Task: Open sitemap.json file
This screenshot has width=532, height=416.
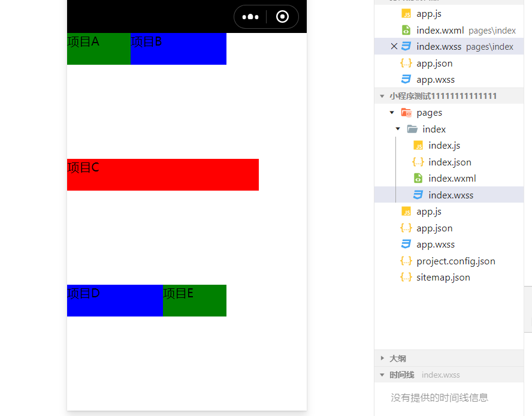Action: 449,277
